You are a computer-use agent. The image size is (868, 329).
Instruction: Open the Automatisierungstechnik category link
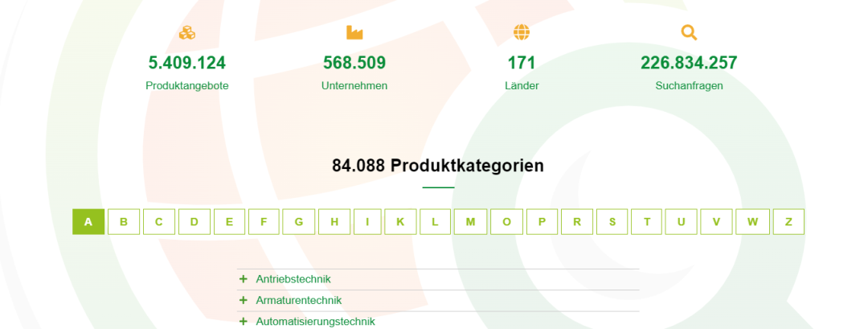pos(315,321)
